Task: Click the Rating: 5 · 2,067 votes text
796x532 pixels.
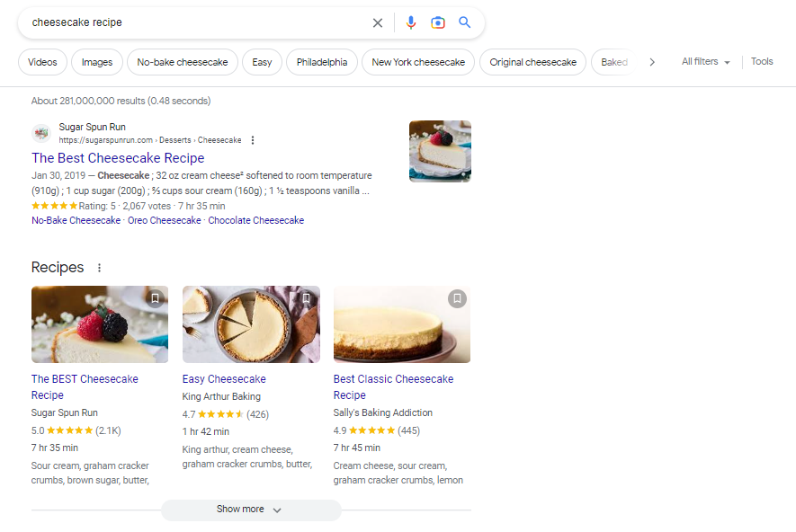Action: (x=125, y=207)
